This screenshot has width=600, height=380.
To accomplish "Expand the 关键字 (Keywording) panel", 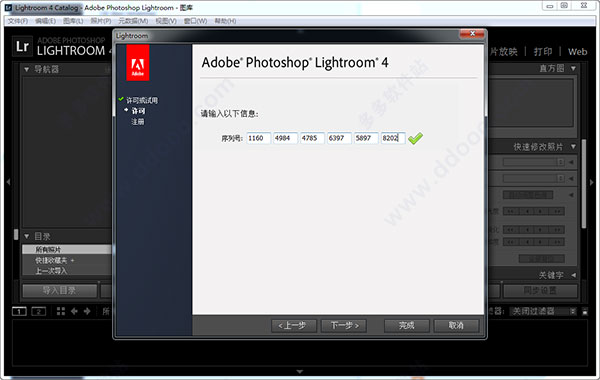I will pyautogui.click(x=573, y=275).
